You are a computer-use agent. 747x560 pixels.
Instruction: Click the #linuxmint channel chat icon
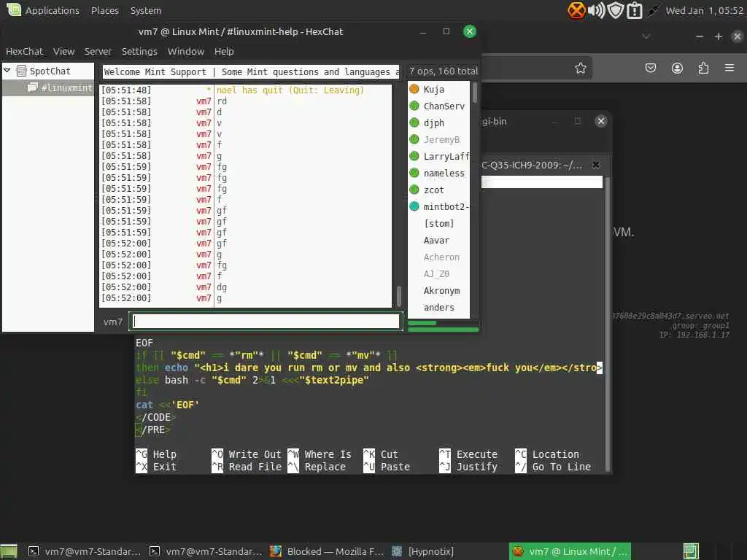pos(32,87)
